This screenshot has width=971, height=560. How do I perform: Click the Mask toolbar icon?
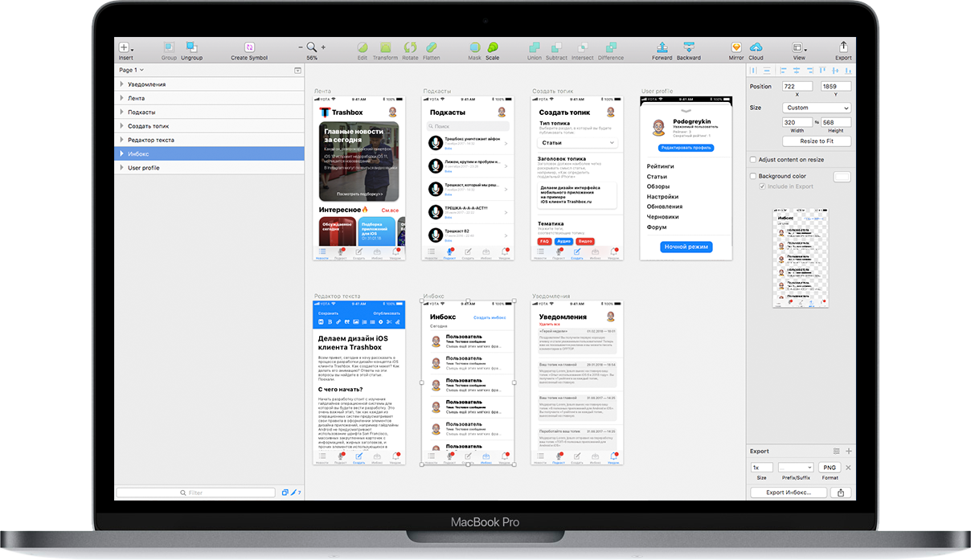[x=474, y=47]
